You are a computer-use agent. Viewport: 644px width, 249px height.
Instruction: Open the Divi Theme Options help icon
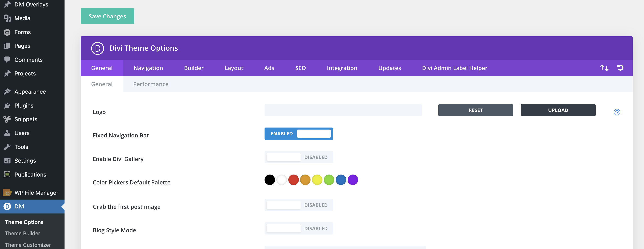coord(617,113)
